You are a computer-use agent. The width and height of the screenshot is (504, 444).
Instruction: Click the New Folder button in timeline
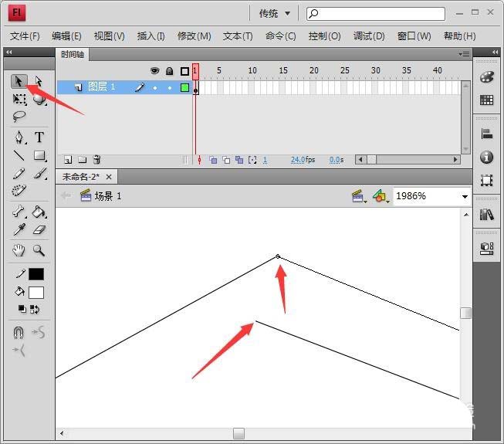point(83,160)
